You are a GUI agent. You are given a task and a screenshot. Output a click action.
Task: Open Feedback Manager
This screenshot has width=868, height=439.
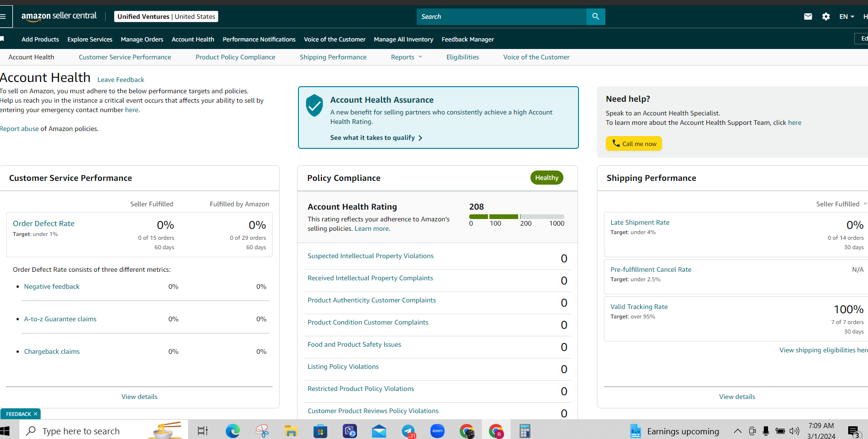pos(468,39)
